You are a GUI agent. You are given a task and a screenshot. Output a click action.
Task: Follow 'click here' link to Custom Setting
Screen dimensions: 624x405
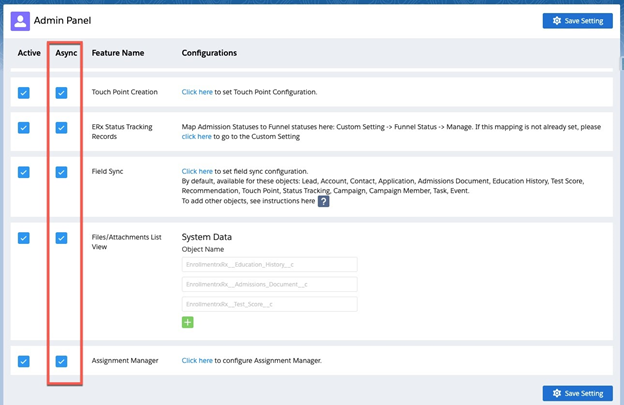coord(197,137)
